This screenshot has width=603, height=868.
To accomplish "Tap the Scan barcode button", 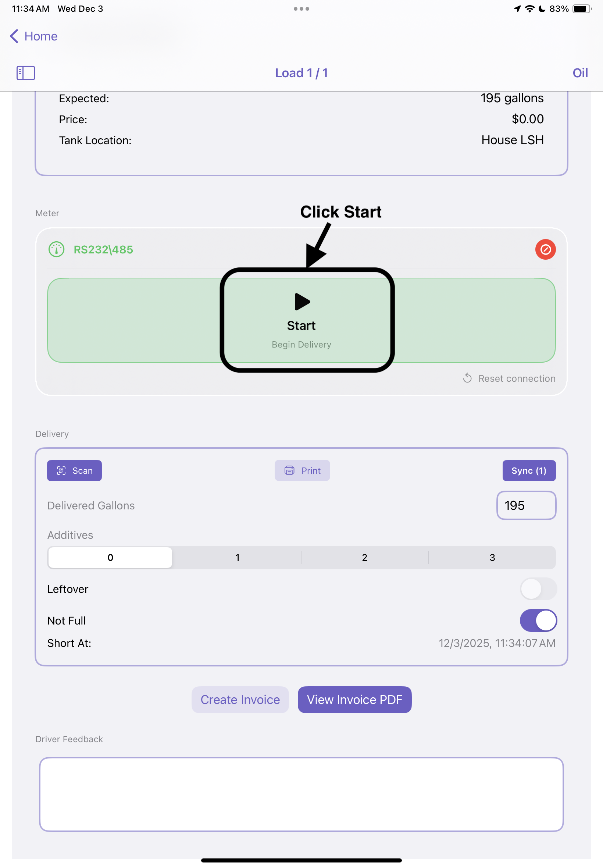I will 74,470.
